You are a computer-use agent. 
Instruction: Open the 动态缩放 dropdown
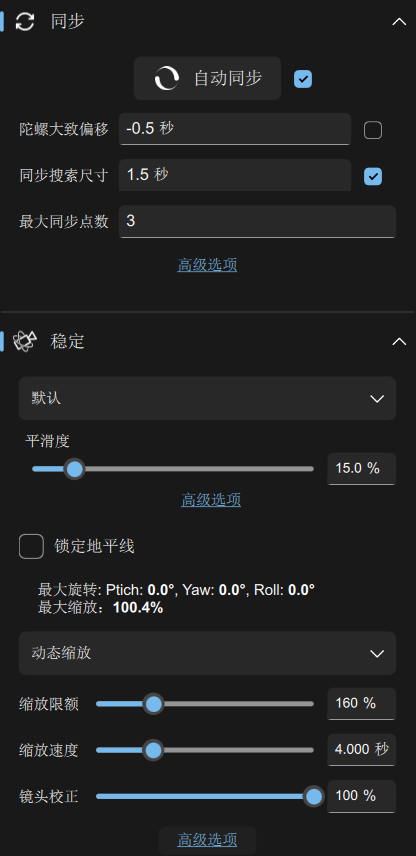pyautogui.click(x=207, y=653)
